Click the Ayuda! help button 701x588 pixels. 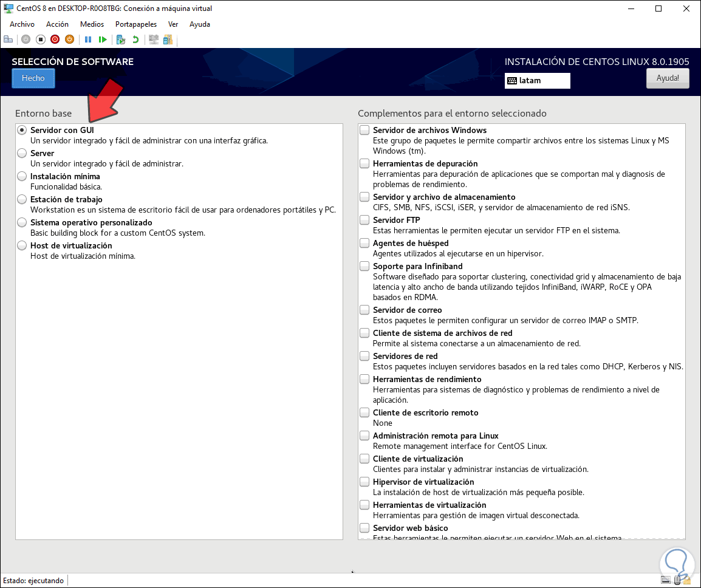click(668, 78)
